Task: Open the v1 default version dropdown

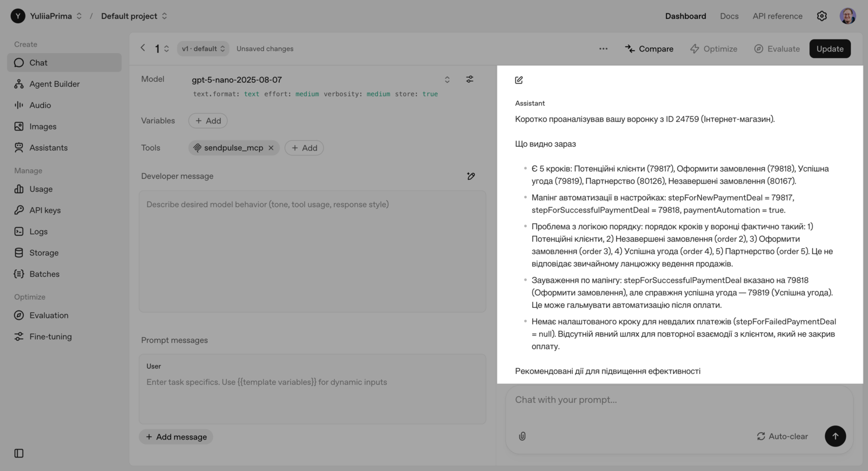Action: click(x=203, y=49)
